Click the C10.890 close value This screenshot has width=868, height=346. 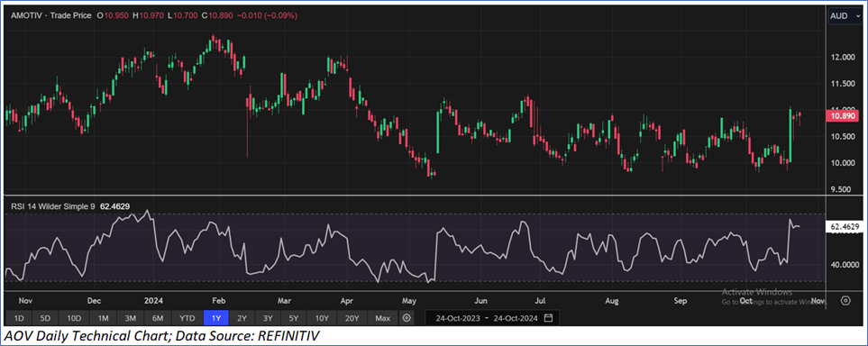[217, 16]
